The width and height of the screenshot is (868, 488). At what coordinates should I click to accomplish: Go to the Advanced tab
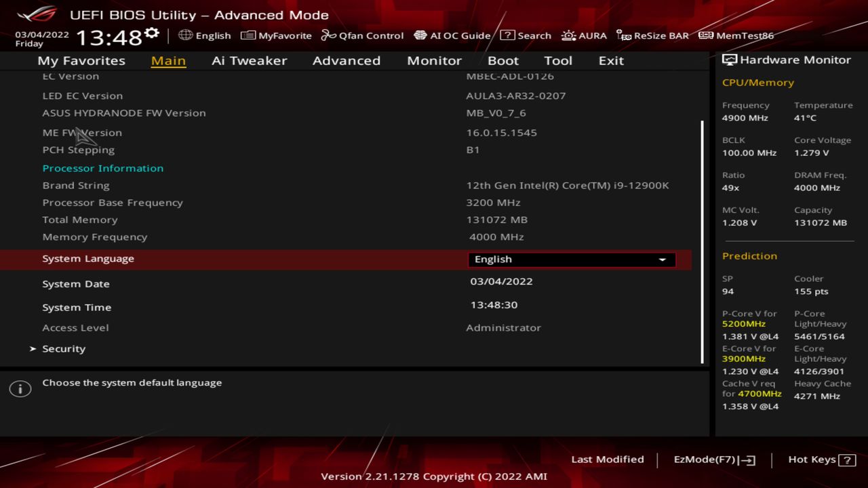(x=347, y=60)
